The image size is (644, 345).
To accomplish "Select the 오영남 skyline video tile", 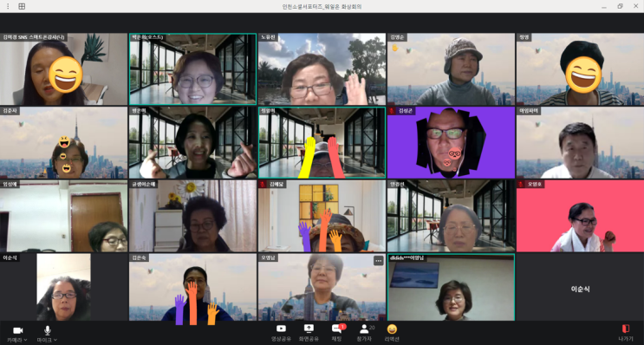I will point(322,287).
